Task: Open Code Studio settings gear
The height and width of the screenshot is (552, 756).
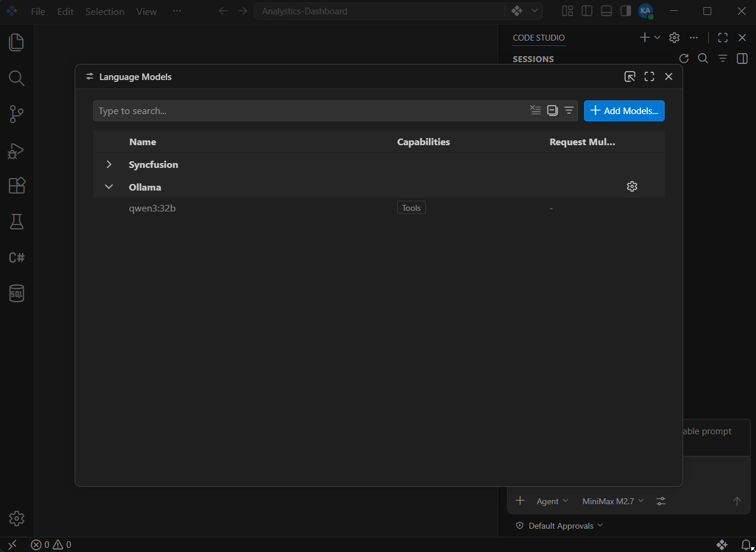Action: pos(674,38)
